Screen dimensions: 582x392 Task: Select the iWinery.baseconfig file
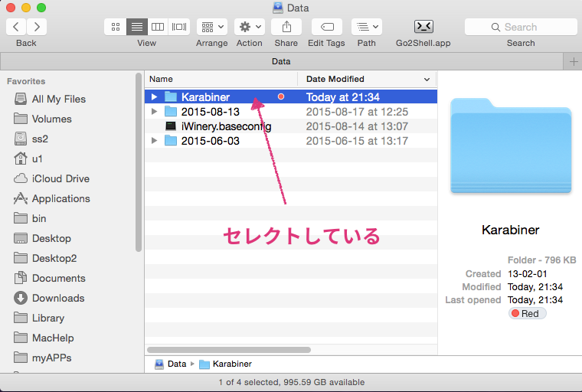click(226, 126)
